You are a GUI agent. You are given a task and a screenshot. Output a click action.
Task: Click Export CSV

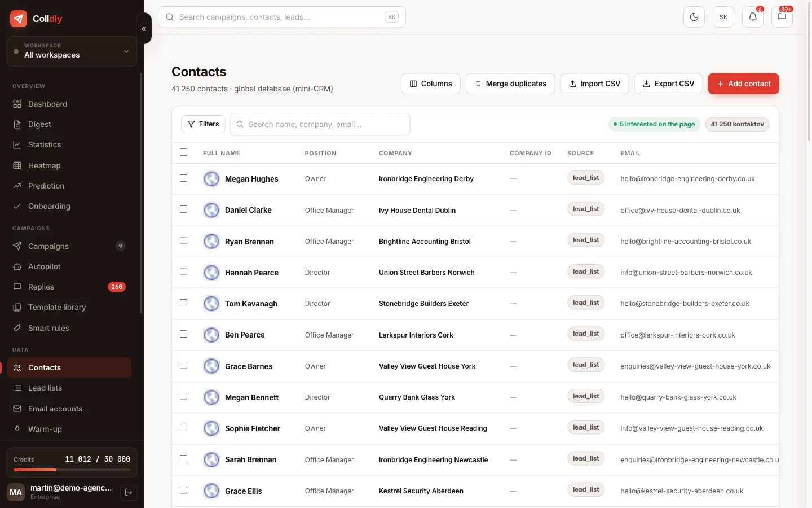(x=668, y=84)
